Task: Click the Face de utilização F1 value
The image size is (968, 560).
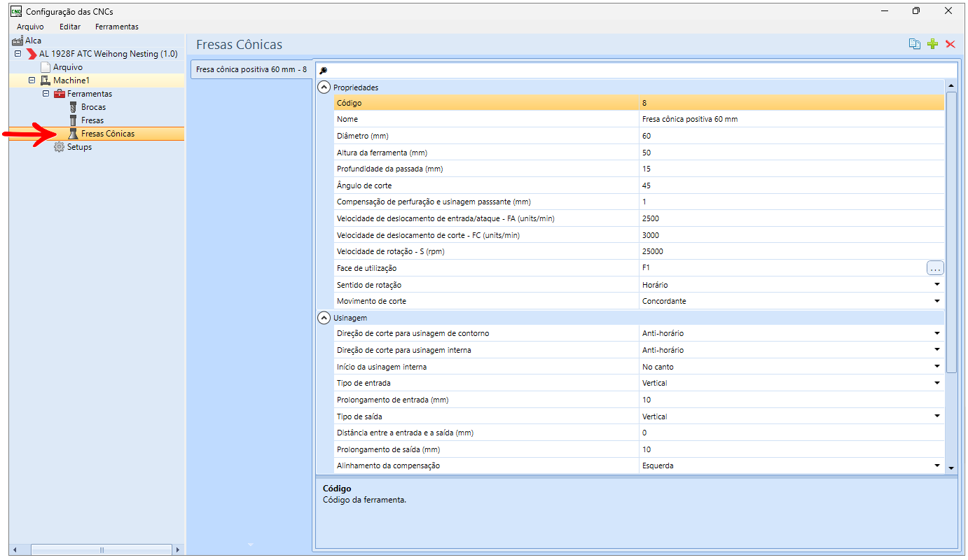Action: click(782, 268)
